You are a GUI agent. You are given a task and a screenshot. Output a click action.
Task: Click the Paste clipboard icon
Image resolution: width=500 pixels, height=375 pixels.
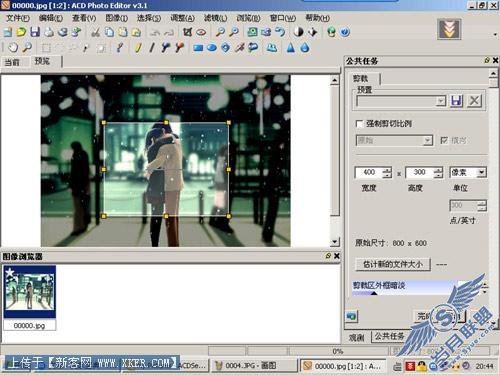(123, 32)
